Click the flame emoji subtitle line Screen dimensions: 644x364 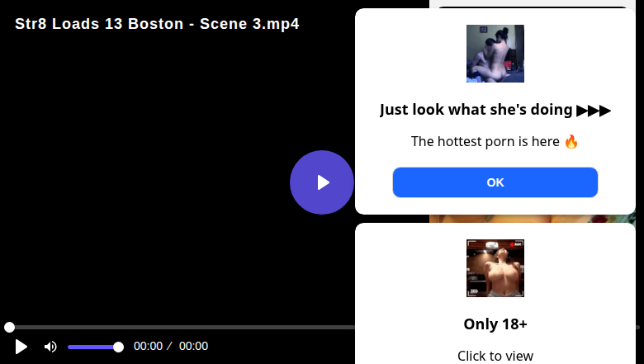[x=495, y=141]
